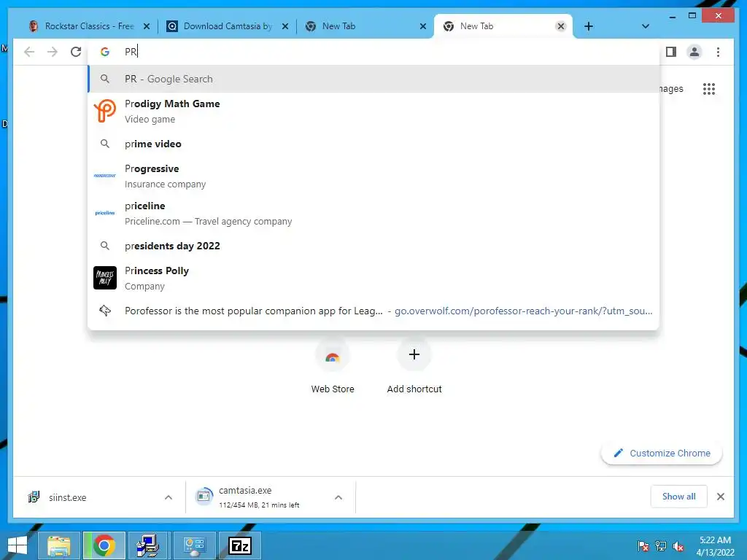This screenshot has width=747, height=560.
Task: Click the Add shortcut button
Action: [414, 367]
